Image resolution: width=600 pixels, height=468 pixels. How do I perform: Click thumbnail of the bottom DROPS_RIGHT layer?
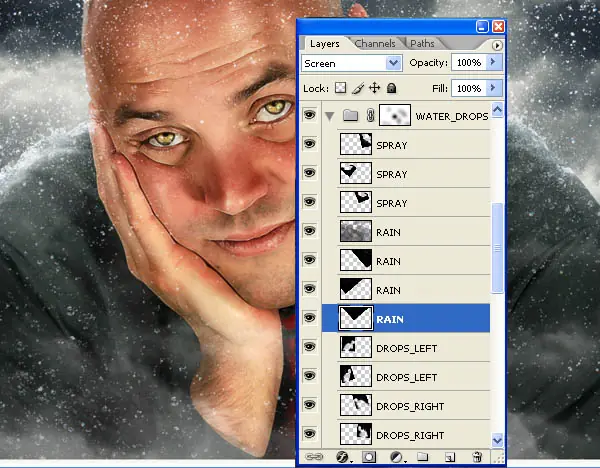pos(356,434)
